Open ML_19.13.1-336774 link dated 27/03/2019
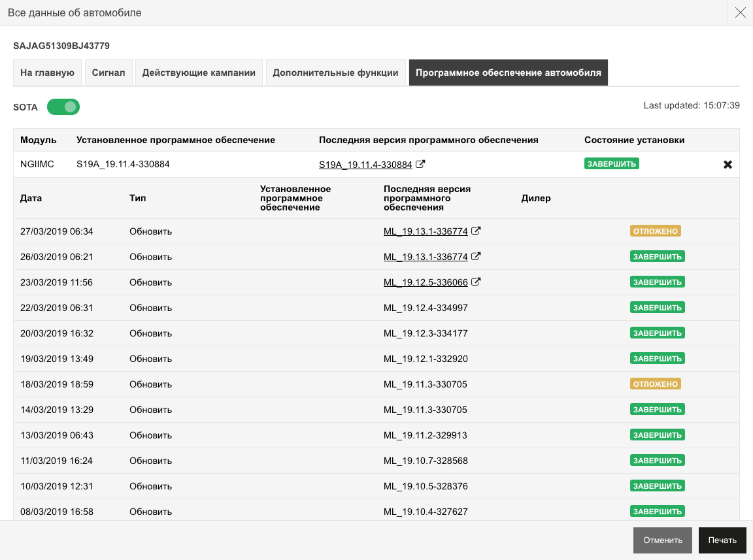The image size is (753, 560). (426, 231)
